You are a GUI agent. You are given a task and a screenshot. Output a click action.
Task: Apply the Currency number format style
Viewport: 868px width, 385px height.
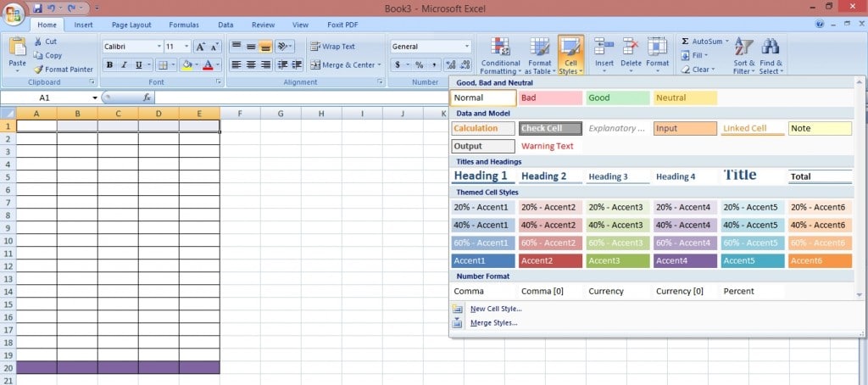[x=618, y=291]
